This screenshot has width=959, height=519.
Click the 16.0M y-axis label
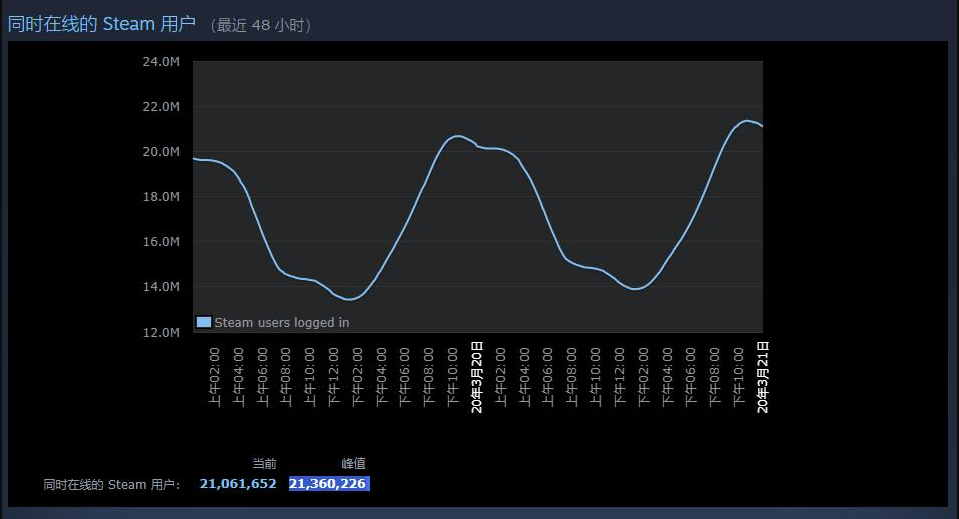[161, 241]
